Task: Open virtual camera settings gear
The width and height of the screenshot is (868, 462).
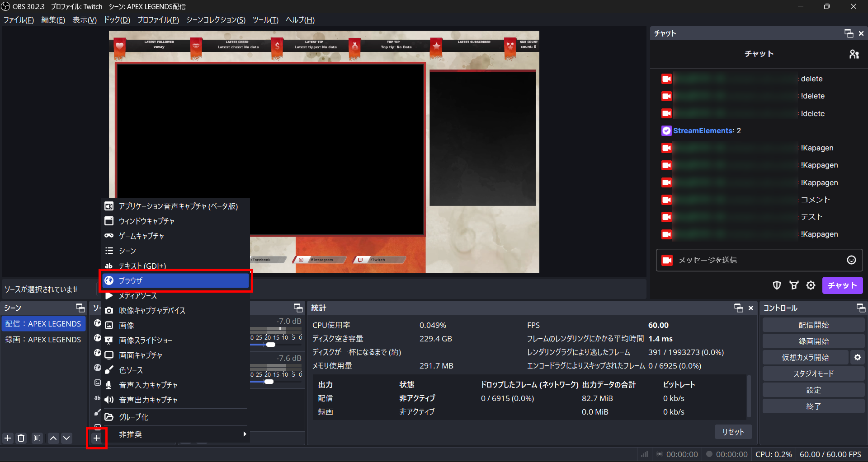Action: click(x=857, y=358)
